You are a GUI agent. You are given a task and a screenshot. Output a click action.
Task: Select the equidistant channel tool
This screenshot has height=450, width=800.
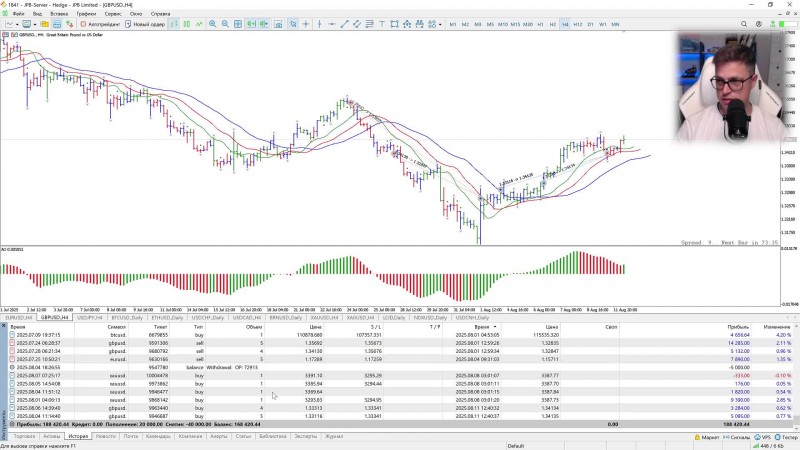[x=357, y=24]
